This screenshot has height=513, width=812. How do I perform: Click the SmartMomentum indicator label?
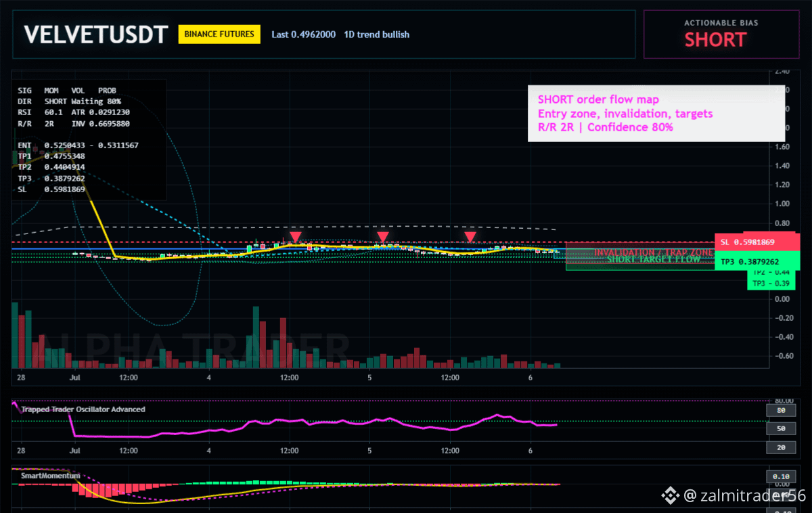[x=50, y=476]
